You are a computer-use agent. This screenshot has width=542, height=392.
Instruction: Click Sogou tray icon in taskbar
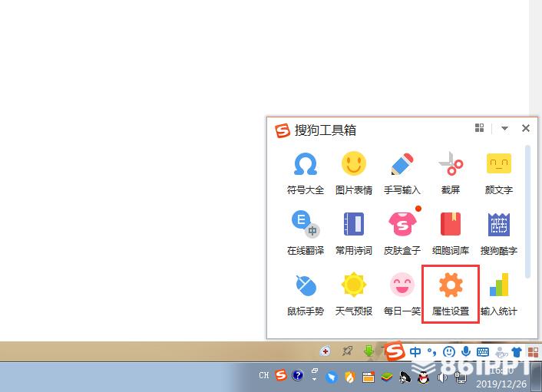(x=281, y=374)
